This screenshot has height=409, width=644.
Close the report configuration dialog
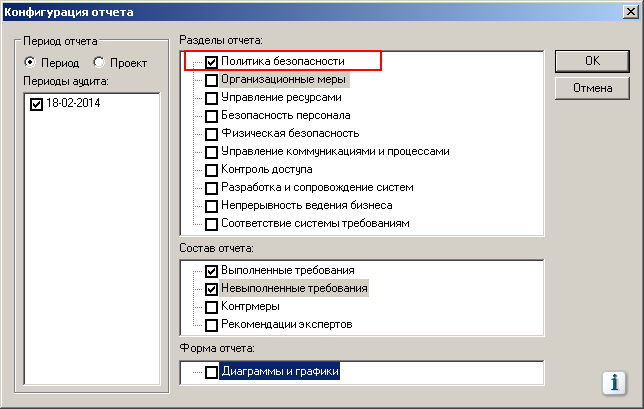point(627,13)
